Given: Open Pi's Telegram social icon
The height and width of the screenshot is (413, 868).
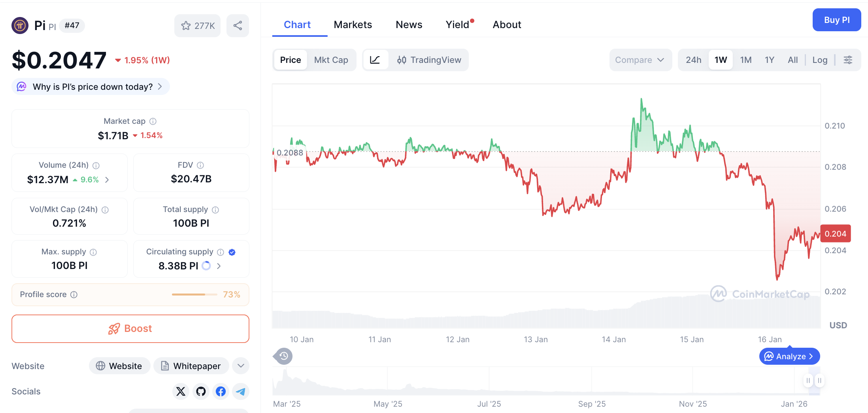Looking at the screenshot, I should click(x=240, y=391).
